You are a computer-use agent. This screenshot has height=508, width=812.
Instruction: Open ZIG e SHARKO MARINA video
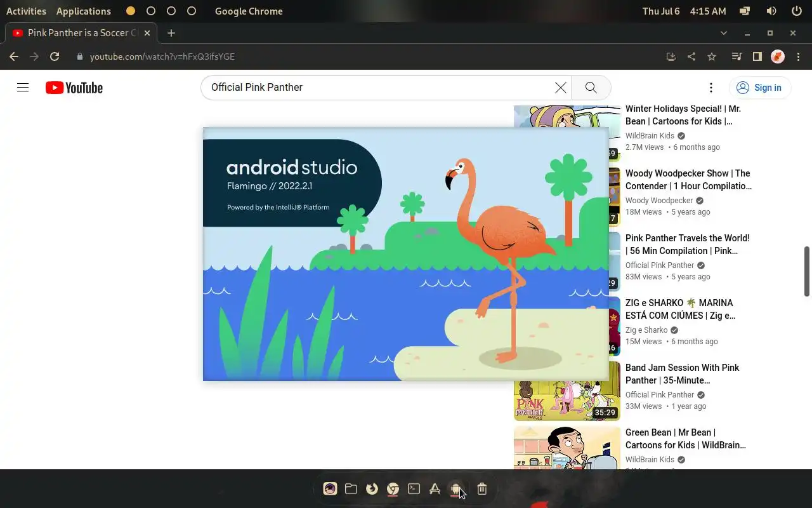point(681,309)
